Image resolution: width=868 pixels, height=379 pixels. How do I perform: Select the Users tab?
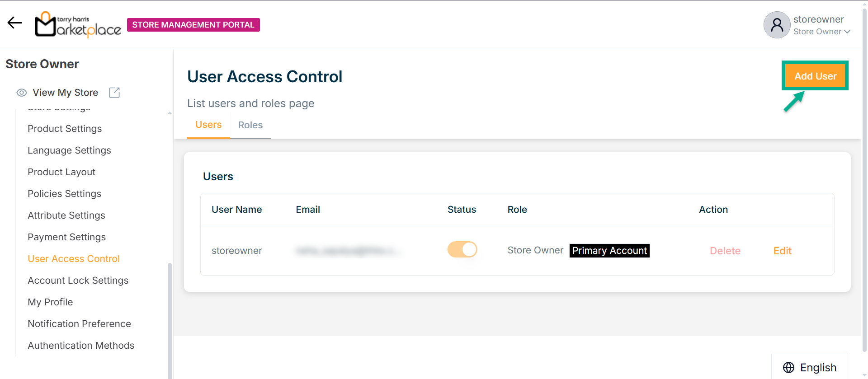(x=208, y=125)
